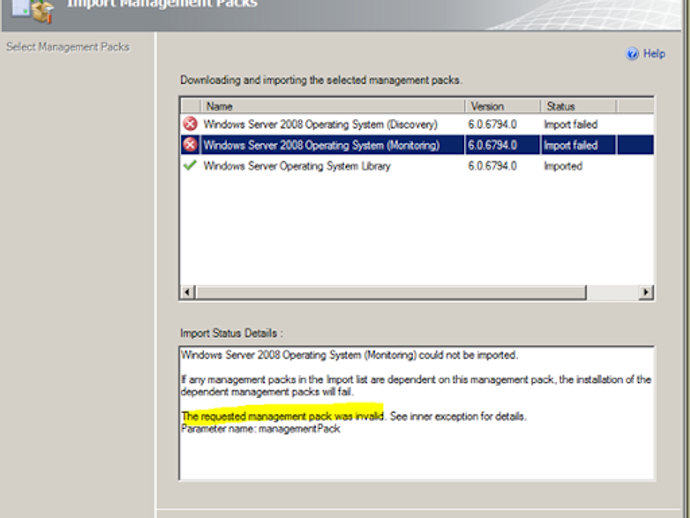Select the Select Management Packs step
The image size is (690, 518).
pyautogui.click(x=68, y=47)
